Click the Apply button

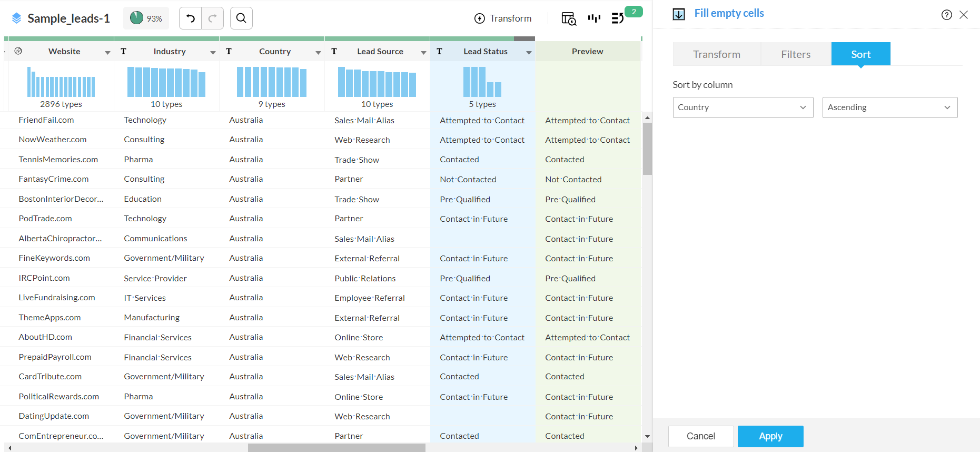click(770, 436)
